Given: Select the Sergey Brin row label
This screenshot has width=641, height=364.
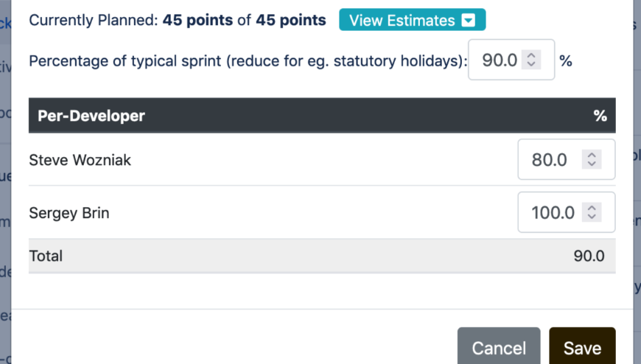Looking at the screenshot, I should [x=69, y=213].
